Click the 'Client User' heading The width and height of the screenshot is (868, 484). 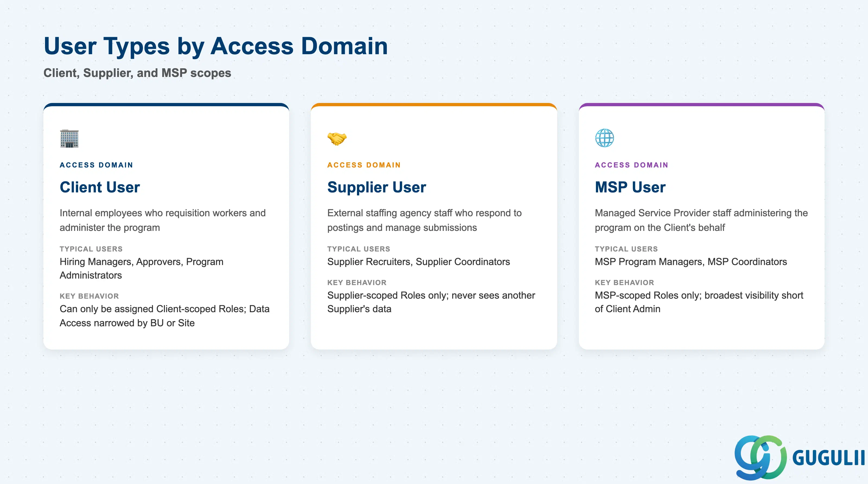coord(100,187)
